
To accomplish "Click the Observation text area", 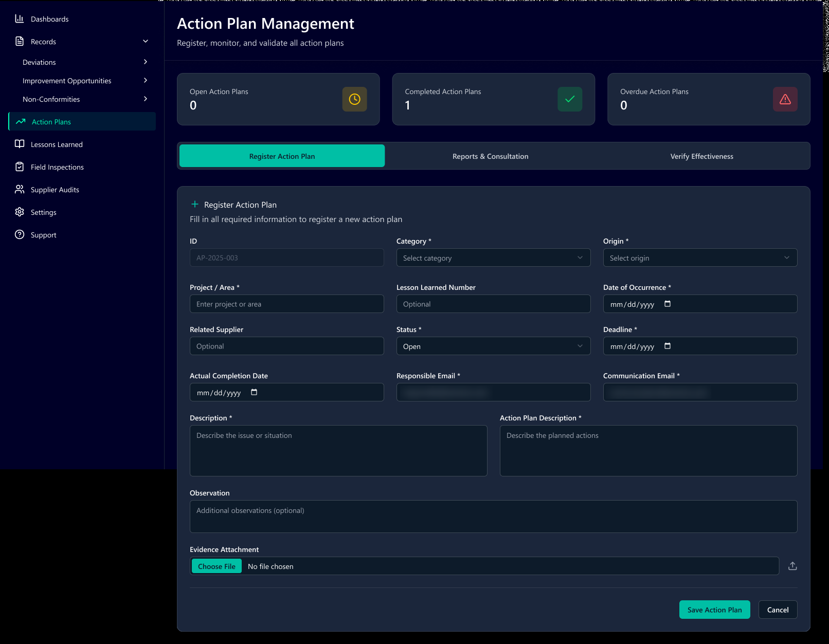I will [x=493, y=516].
